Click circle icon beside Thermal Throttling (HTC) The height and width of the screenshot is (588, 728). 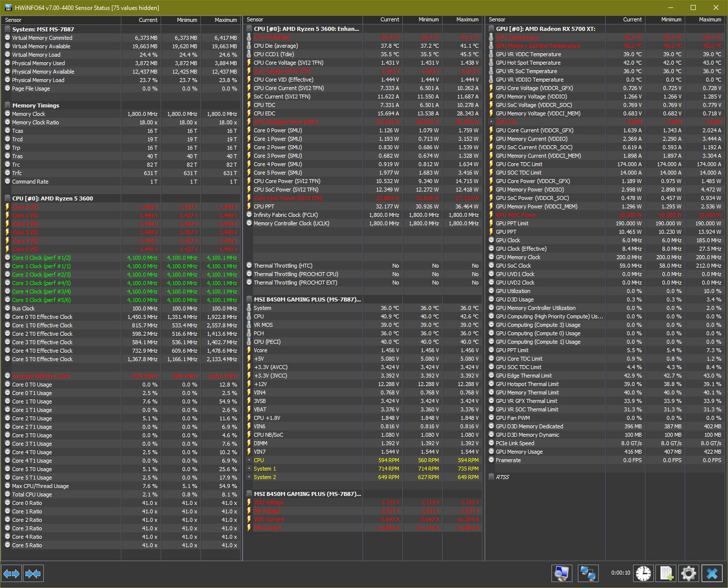tap(249, 266)
